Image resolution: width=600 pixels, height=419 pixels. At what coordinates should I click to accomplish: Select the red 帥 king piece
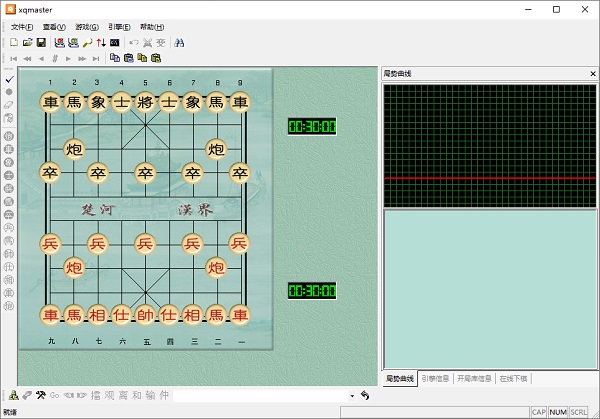point(145,315)
